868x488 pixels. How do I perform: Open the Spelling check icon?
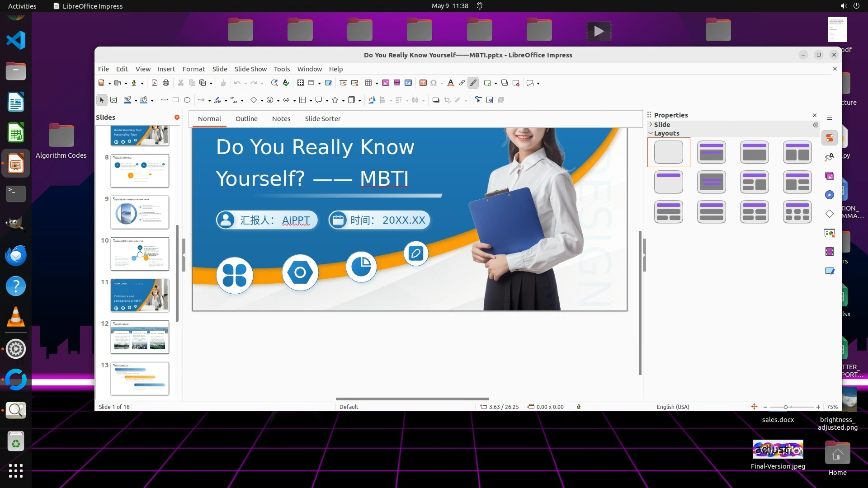click(286, 83)
